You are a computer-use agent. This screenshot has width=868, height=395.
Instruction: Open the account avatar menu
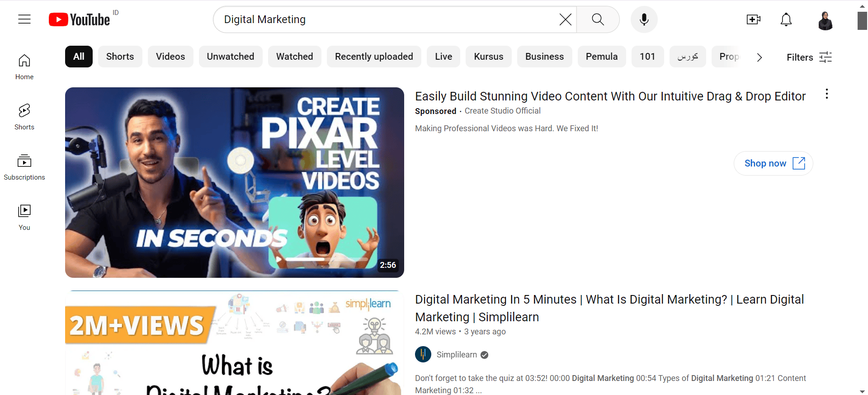(x=826, y=20)
